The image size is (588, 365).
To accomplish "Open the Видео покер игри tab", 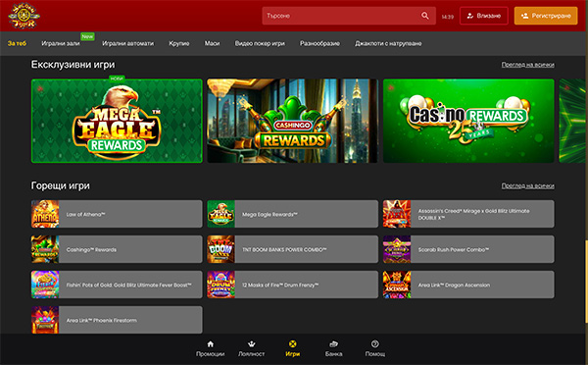I will [260, 43].
